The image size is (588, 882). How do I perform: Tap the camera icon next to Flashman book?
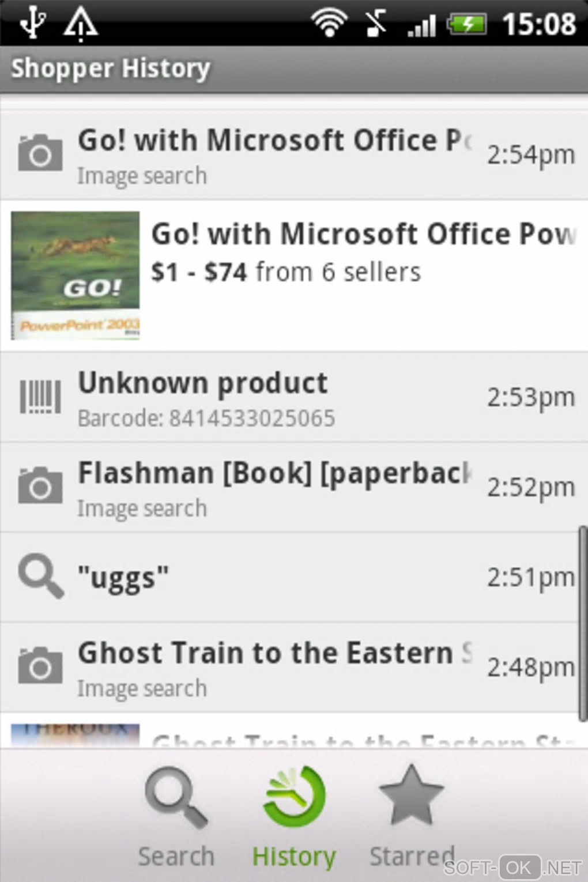pos(40,486)
